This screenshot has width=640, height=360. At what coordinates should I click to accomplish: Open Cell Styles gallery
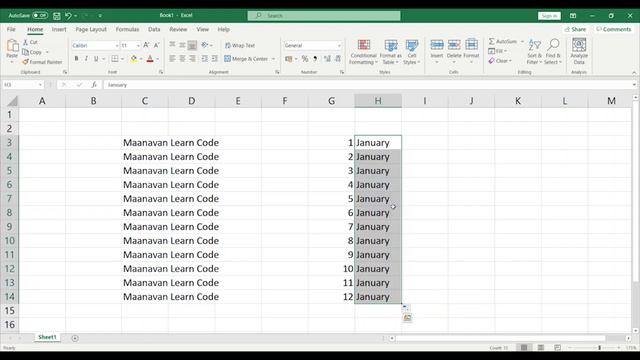(411, 52)
